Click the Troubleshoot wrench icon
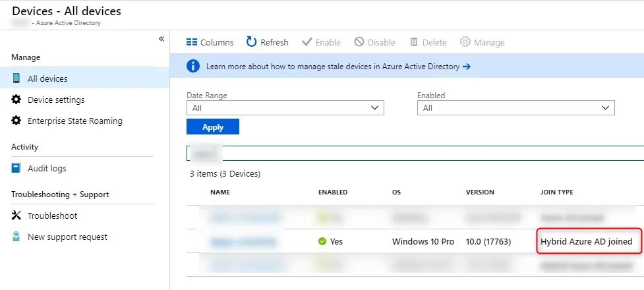Image resolution: width=644 pixels, height=290 pixels. pos(16,216)
